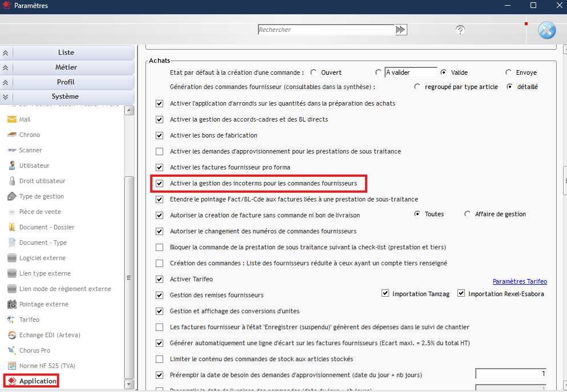Select Application item in sidebar

(38, 381)
